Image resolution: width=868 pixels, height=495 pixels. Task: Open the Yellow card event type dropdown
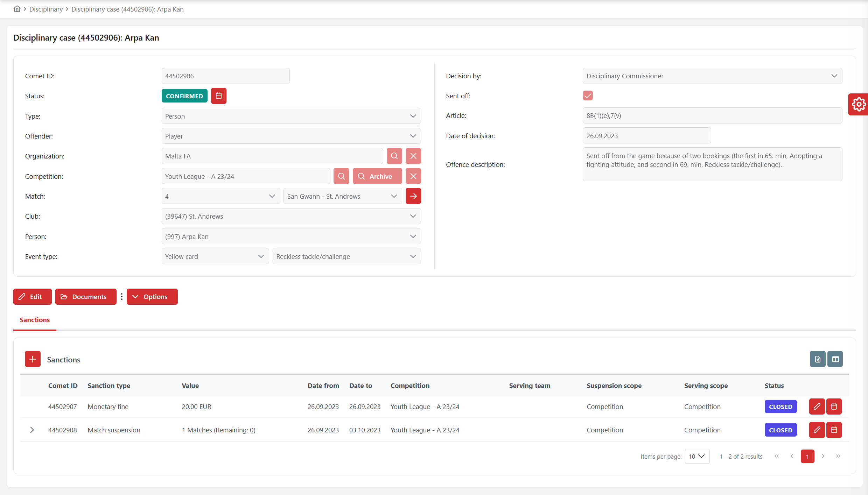coord(215,256)
